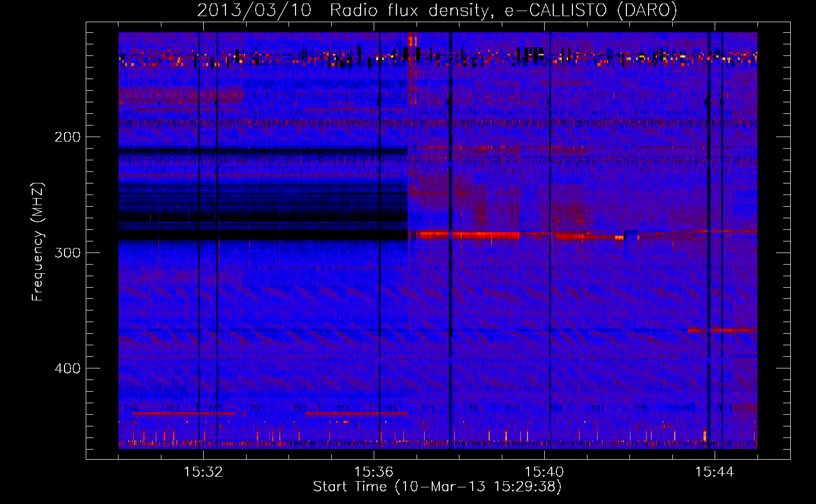
Task: Click the 200 frequency tick label
Action: 68,137
